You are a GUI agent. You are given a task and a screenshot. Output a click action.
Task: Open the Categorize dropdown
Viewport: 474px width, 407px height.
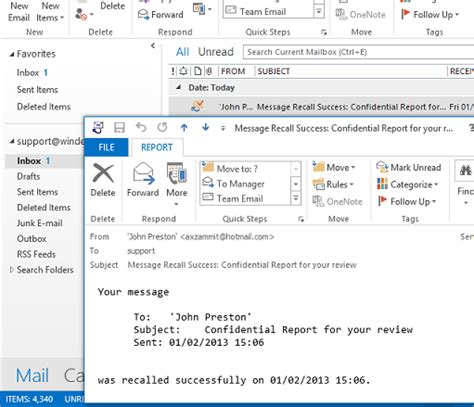407,184
